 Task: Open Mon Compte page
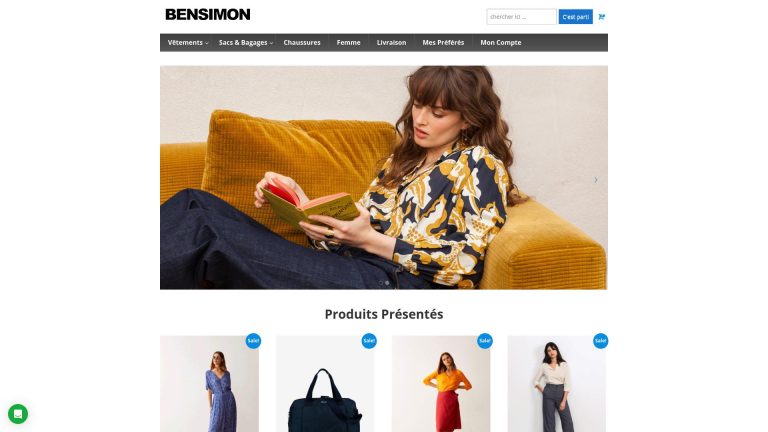click(x=501, y=43)
